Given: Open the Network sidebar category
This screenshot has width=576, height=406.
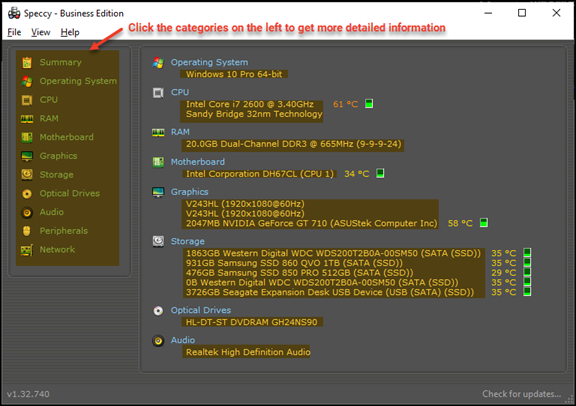Looking at the screenshot, I should click(x=57, y=250).
